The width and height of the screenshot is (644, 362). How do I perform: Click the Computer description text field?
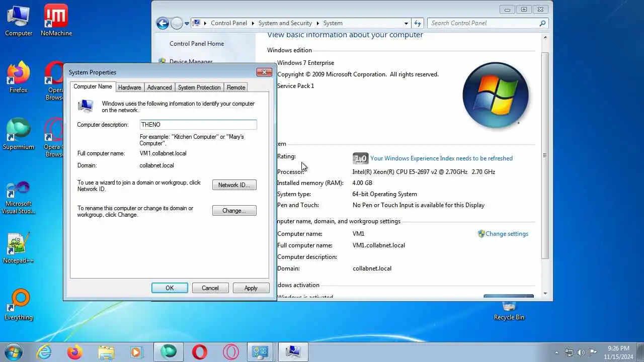coord(198,125)
